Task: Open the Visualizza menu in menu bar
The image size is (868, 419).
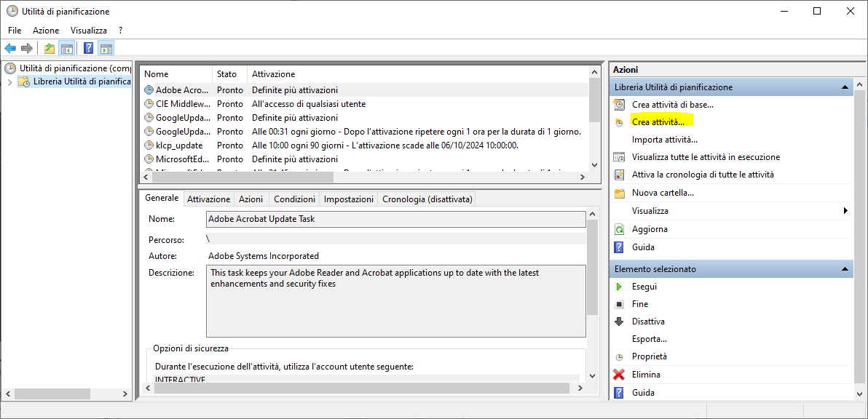Action: click(89, 31)
